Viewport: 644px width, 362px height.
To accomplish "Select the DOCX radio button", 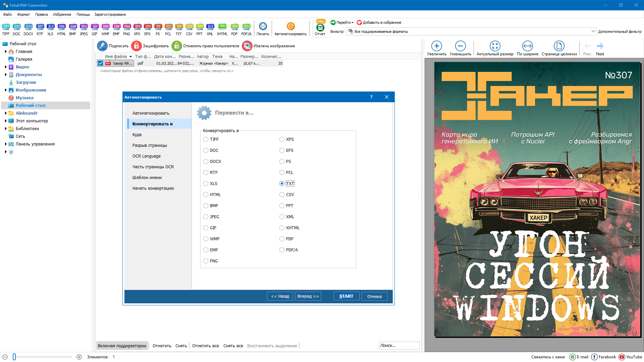I will (x=206, y=162).
